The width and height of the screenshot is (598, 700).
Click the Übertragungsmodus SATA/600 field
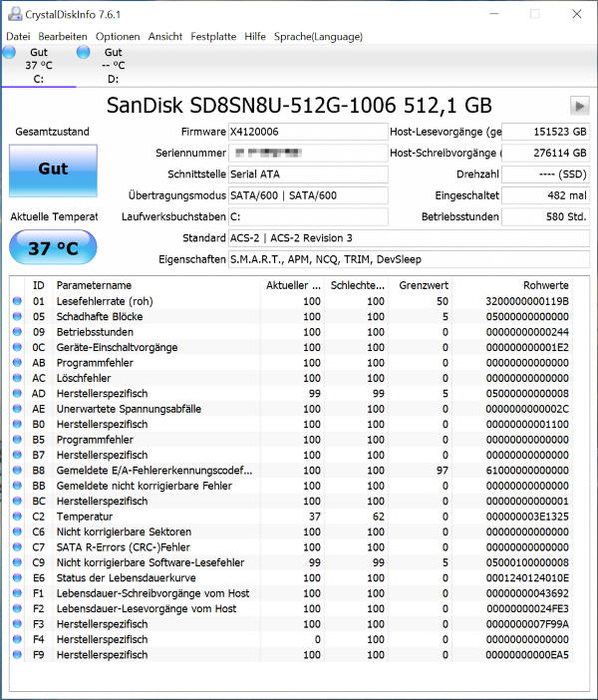tap(308, 195)
